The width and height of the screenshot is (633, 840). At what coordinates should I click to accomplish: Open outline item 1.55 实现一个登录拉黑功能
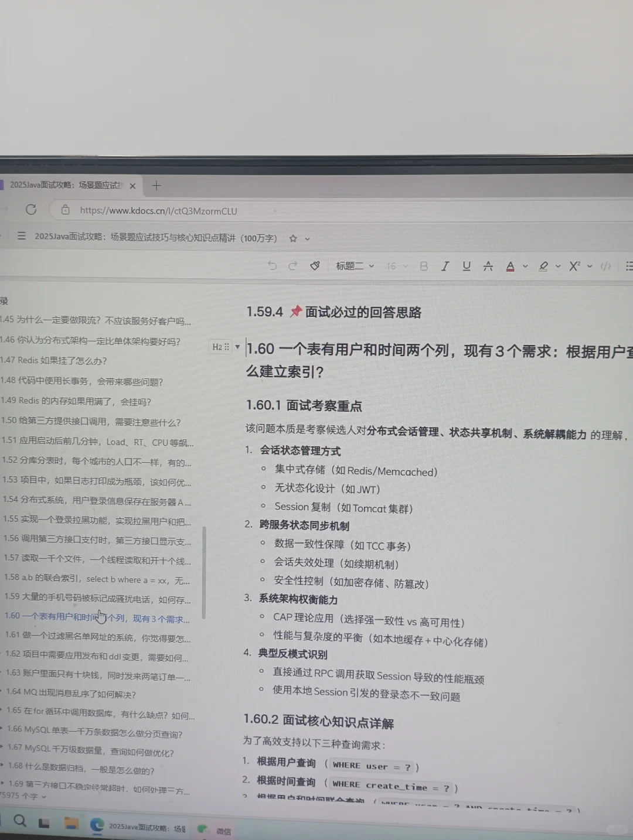pos(97,520)
